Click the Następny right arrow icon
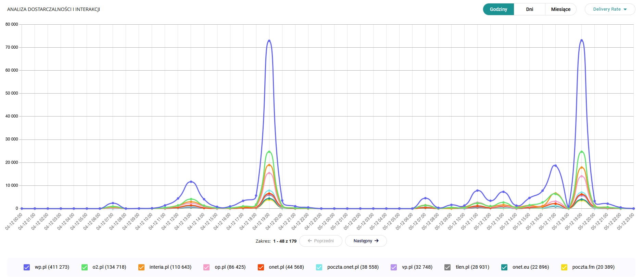Image resolution: width=644 pixels, height=280 pixels. click(x=377, y=241)
